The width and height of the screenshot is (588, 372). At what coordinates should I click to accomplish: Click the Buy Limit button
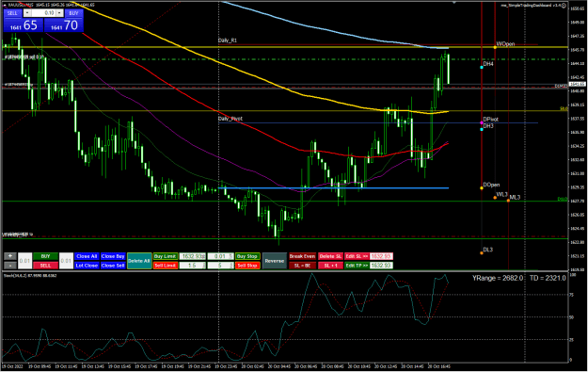coord(166,256)
